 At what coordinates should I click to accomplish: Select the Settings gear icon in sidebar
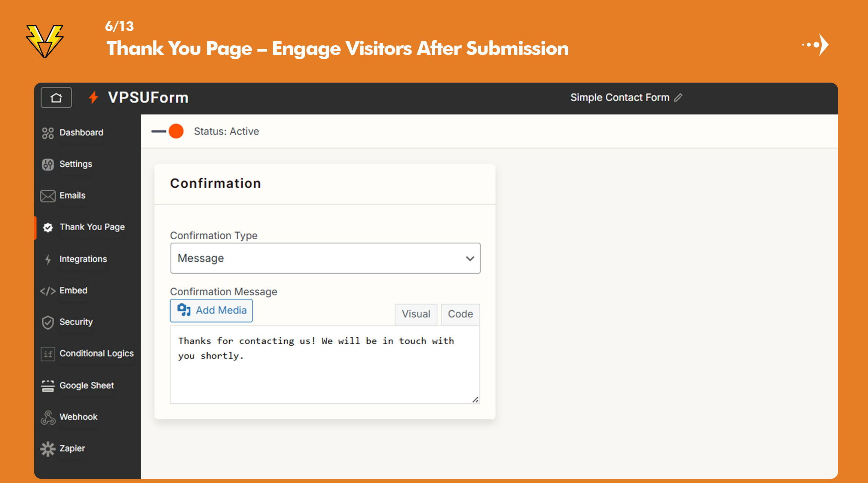[x=48, y=164]
